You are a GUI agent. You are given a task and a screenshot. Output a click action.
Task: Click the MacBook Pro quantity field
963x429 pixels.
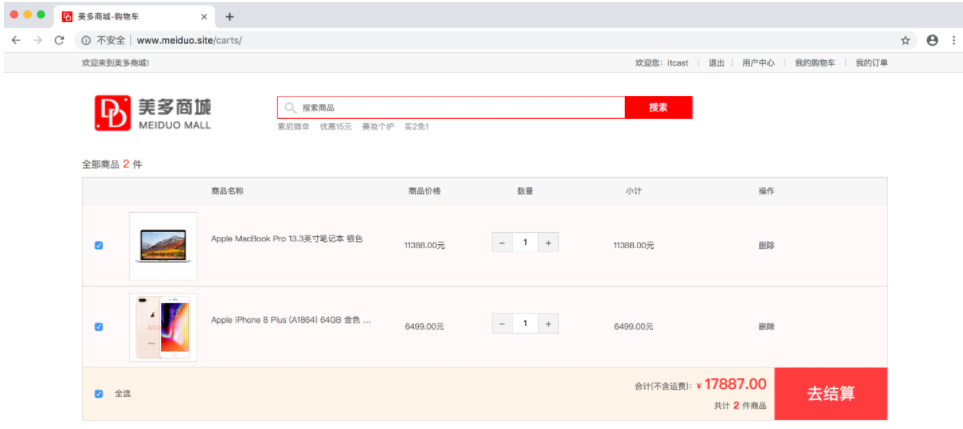pyautogui.click(x=525, y=242)
